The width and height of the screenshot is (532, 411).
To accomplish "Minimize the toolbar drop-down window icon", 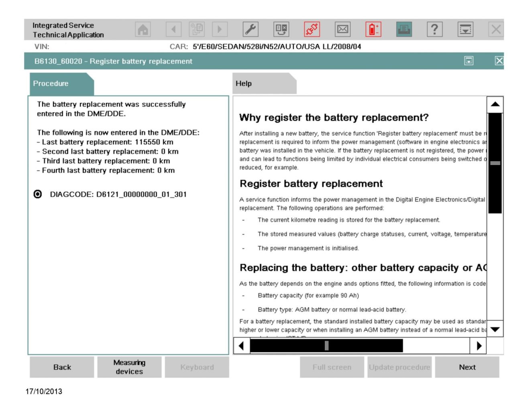I will [465, 29].
